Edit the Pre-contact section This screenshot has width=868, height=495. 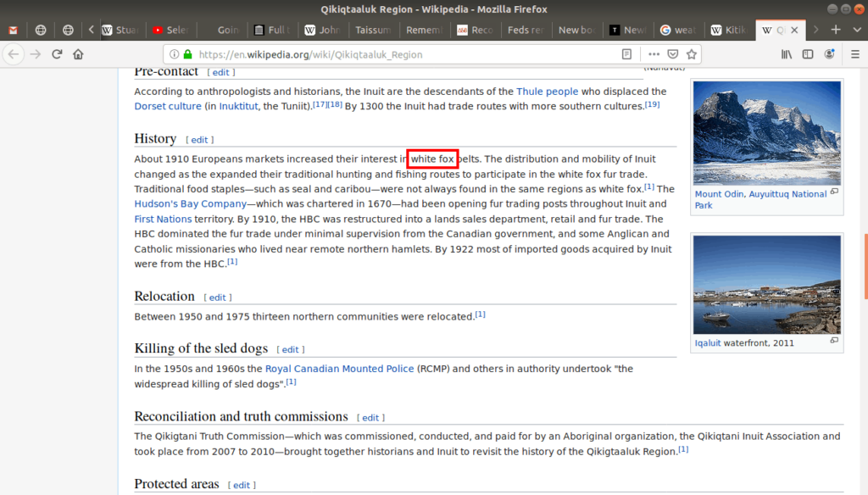(220, 73)
